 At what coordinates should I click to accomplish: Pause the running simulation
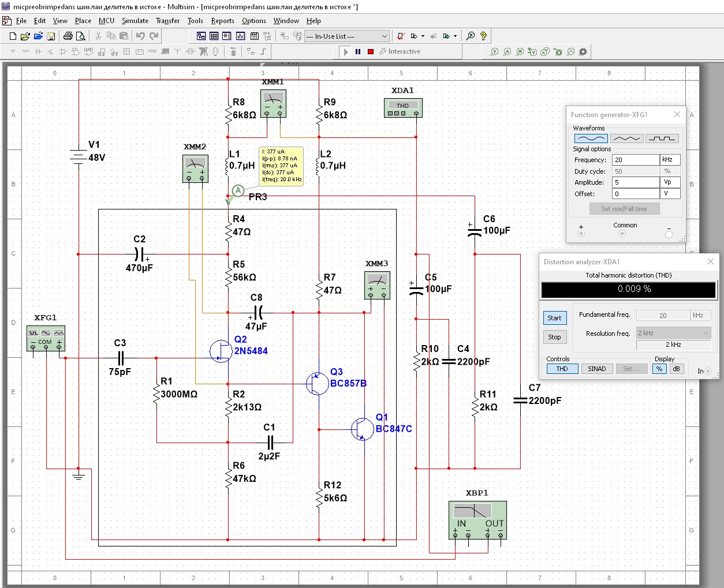pos(358,51)
